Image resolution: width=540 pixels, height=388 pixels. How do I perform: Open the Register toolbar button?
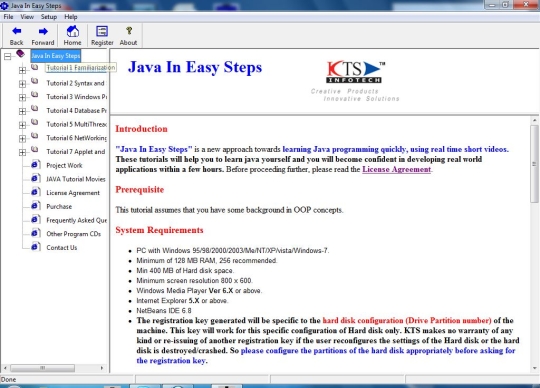tap(102, 35)
